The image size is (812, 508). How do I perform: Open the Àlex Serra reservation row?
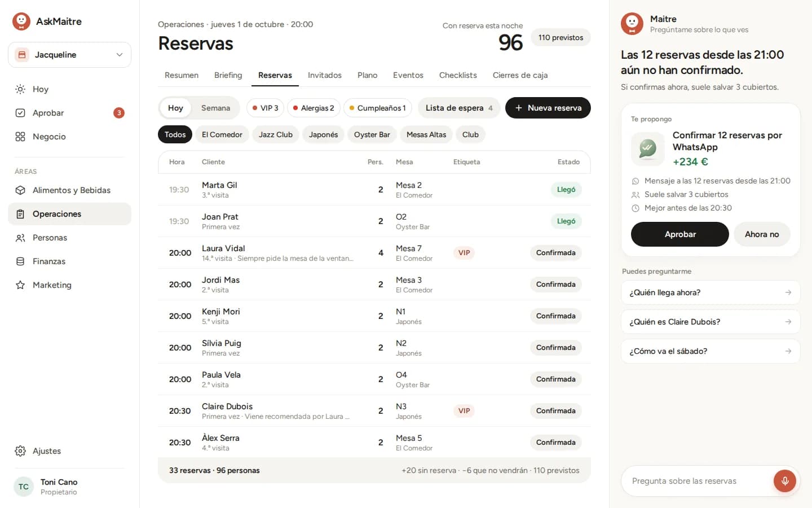pos(374,443)
